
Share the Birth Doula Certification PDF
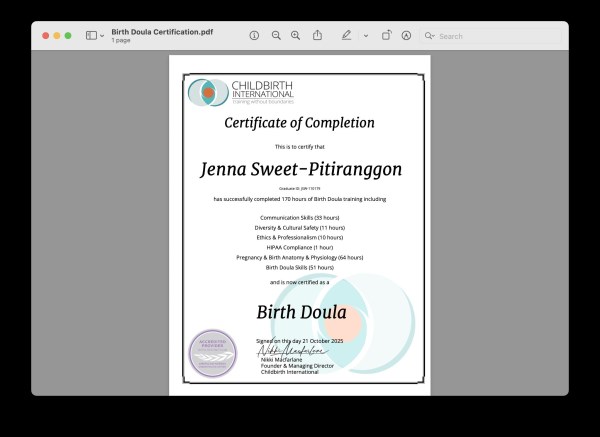[x=317, y=35]
